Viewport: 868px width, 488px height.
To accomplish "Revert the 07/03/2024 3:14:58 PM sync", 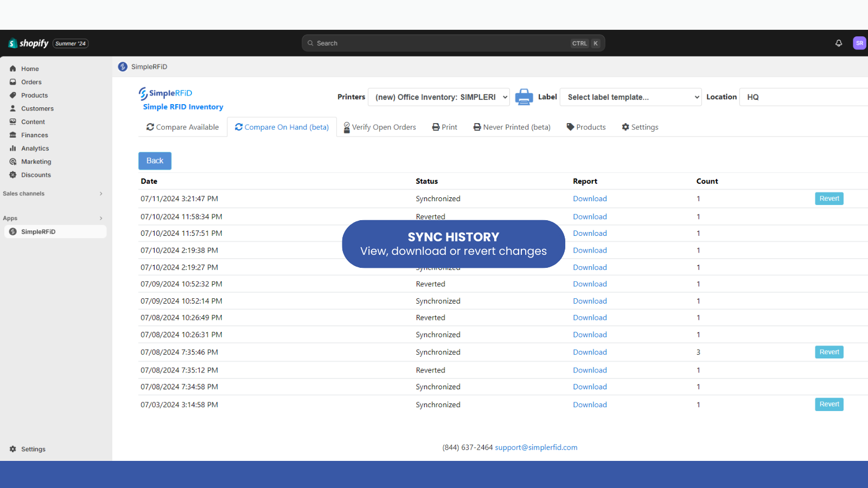I will pos(829,404).
